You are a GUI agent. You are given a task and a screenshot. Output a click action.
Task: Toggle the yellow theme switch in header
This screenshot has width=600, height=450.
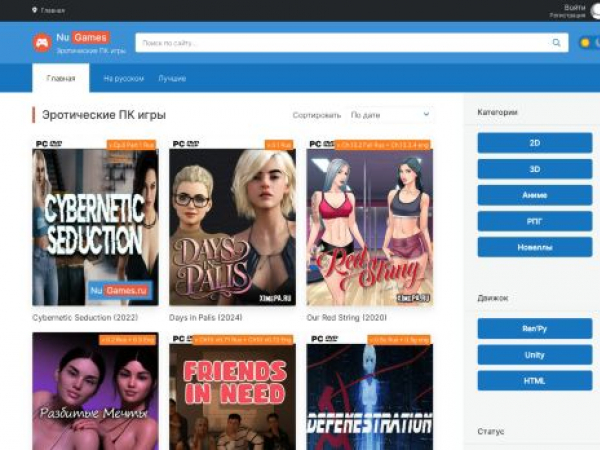coord(589,42)
